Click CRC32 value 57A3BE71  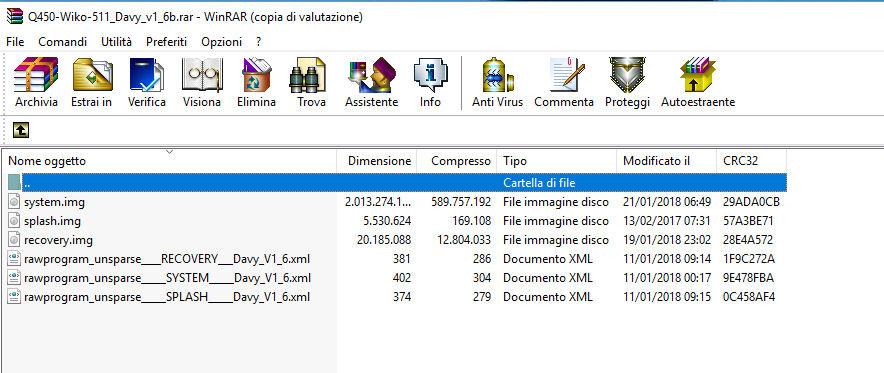pyautogui.click(x=748, y=221)
